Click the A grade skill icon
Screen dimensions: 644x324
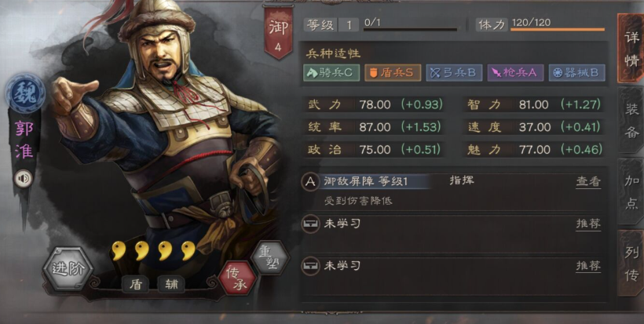point(310,182)
